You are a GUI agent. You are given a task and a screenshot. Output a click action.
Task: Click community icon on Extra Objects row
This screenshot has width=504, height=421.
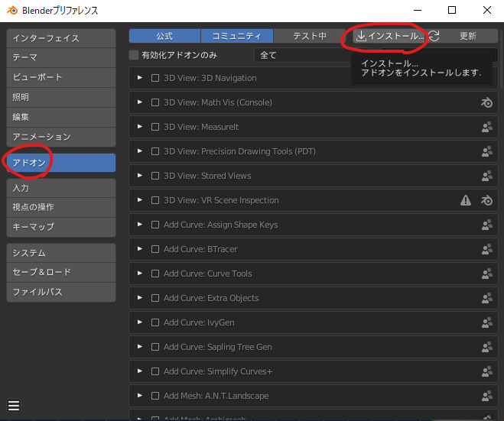click(486, 298)
